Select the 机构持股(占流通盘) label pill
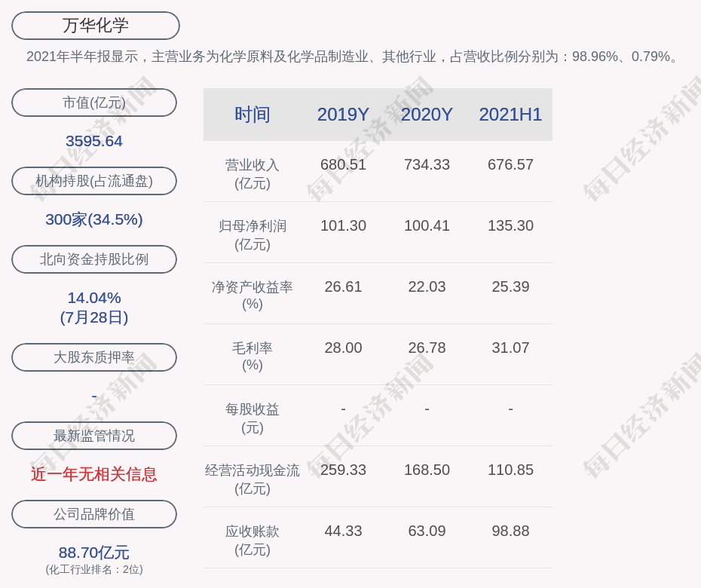Image resolution: width=701 pixels, height=588 pixels. tap(94, 181)
